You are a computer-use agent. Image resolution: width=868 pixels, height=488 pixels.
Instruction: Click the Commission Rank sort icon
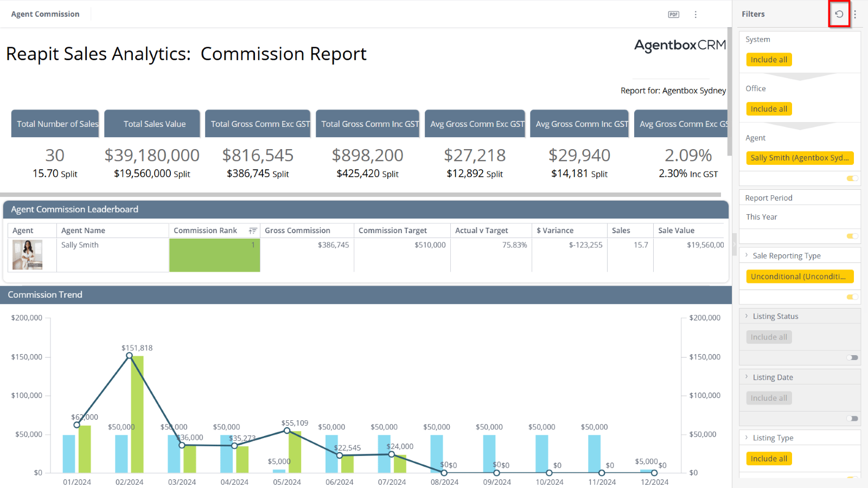coord(252,230)
